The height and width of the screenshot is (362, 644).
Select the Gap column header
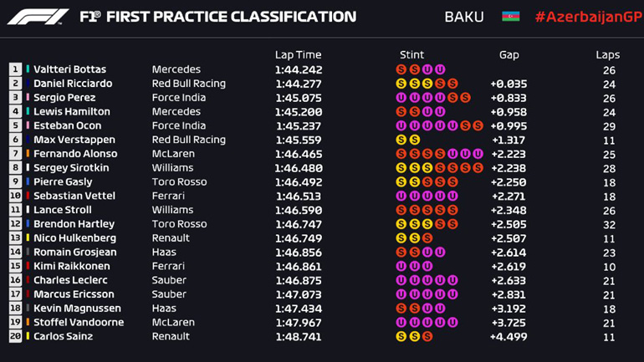click(x=509, y=54)
